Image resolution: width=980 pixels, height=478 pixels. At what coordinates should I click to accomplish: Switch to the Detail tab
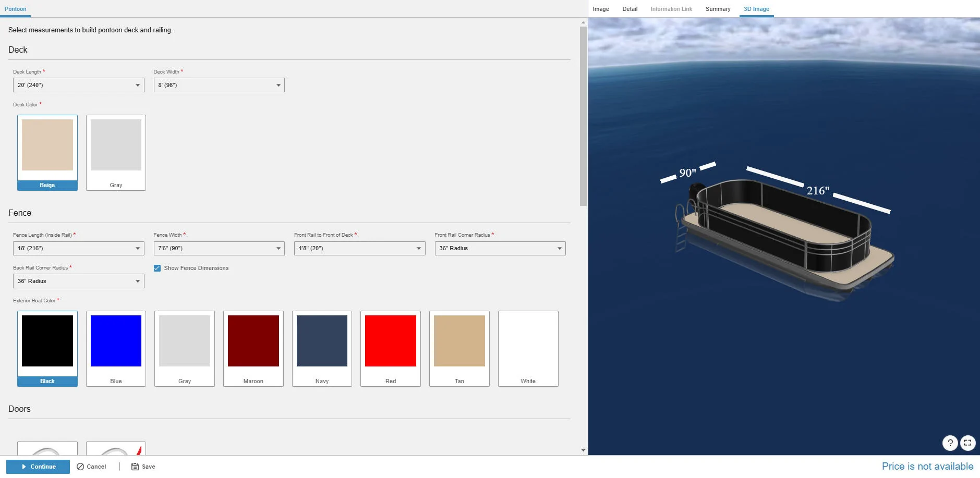click(x=630, y=9)
